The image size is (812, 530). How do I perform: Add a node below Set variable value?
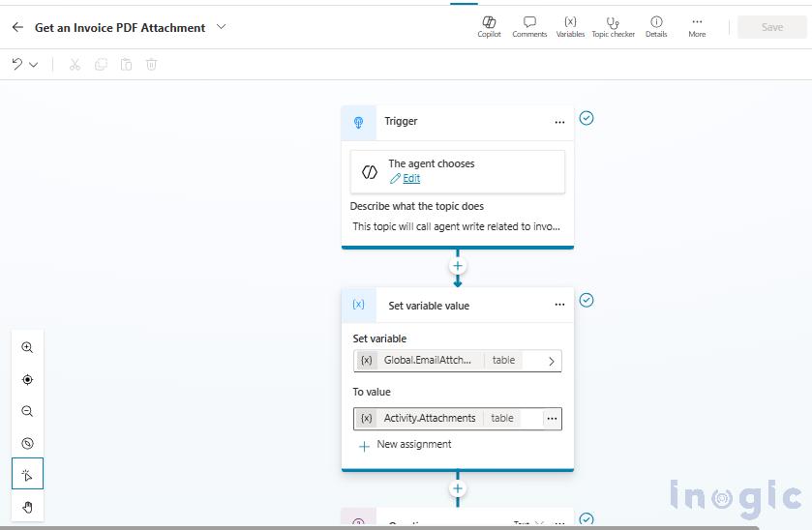(x=457, y=488)
